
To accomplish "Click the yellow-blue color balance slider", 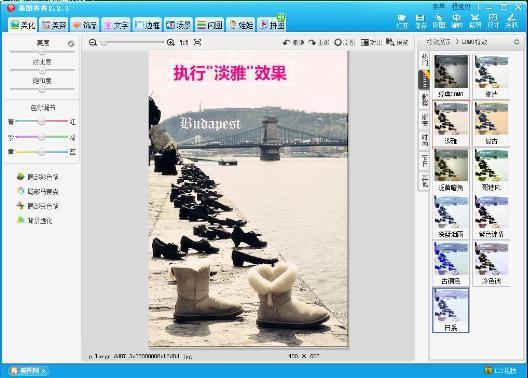I will [x=42, y=152].
